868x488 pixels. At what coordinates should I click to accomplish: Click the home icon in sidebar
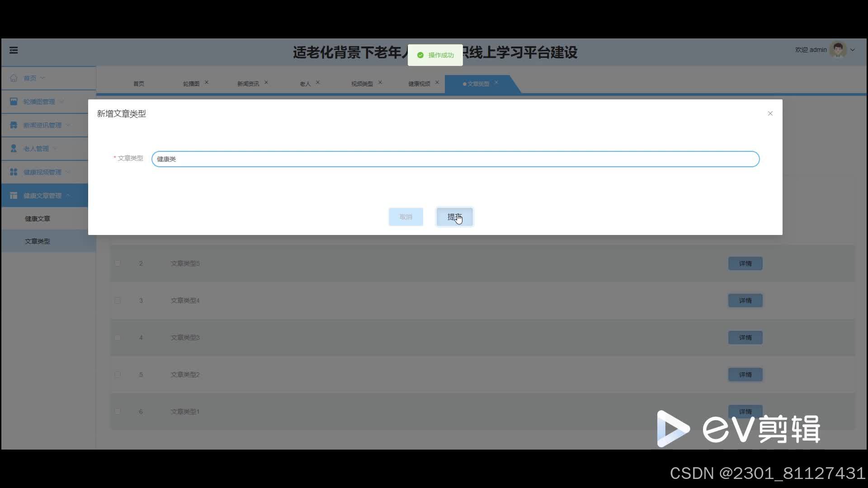(x=14, y=78)
